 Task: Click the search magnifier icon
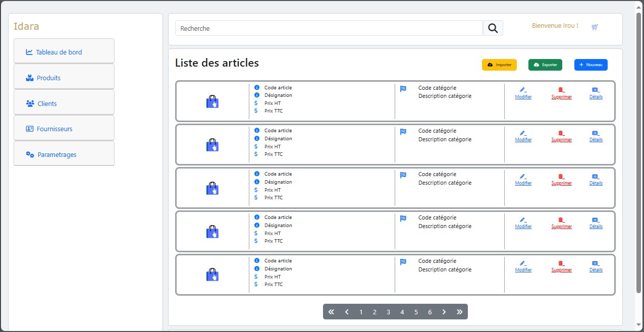click(492, 28)
